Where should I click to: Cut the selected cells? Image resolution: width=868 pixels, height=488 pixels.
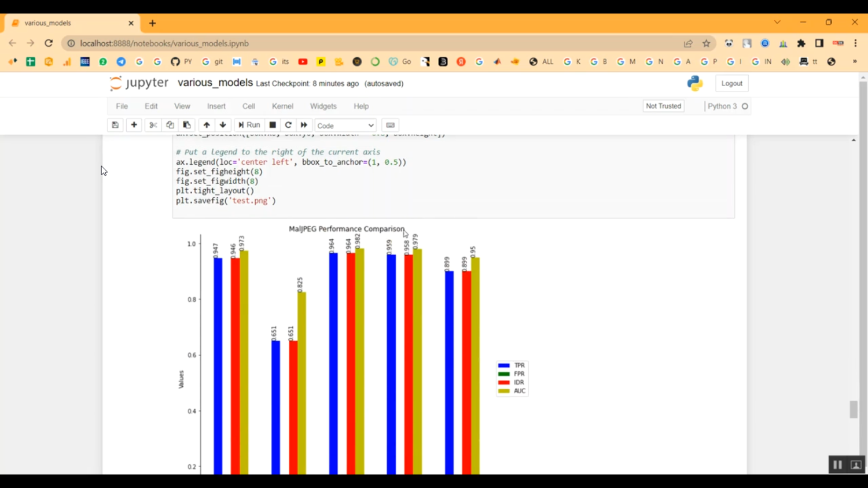[152, 125]
